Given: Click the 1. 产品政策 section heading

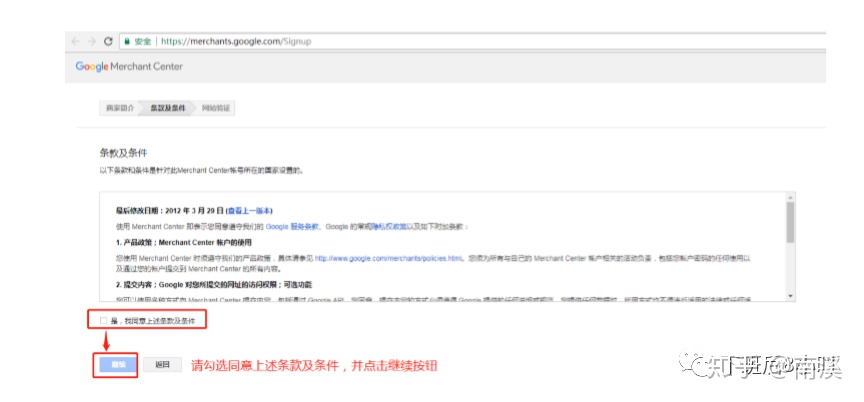Looking at the screenshot, I should tap(184, 242).
